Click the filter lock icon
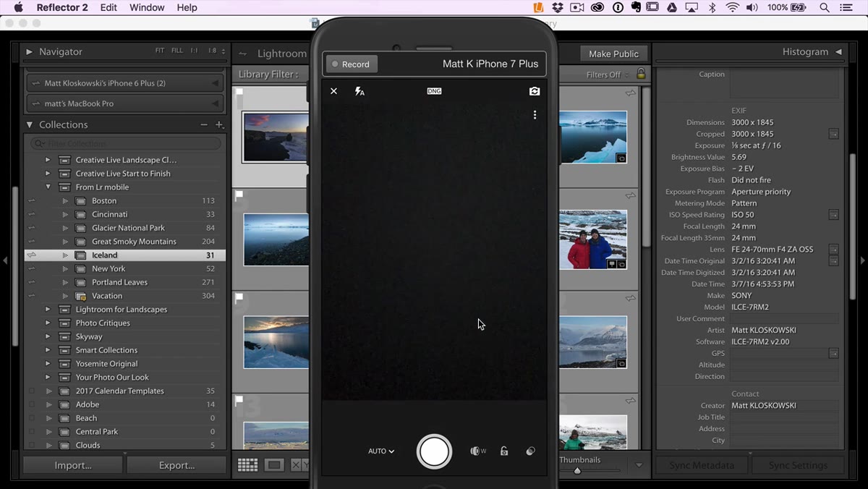The image size is (868, 489). pyautogui.click(x=640, y=74)
